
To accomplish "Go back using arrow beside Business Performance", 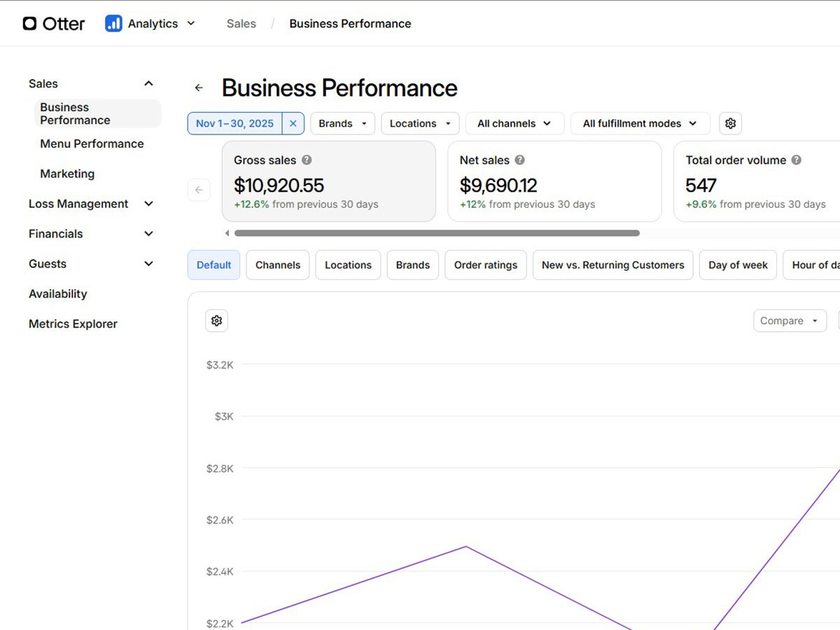I will click(x=199, y=88).
